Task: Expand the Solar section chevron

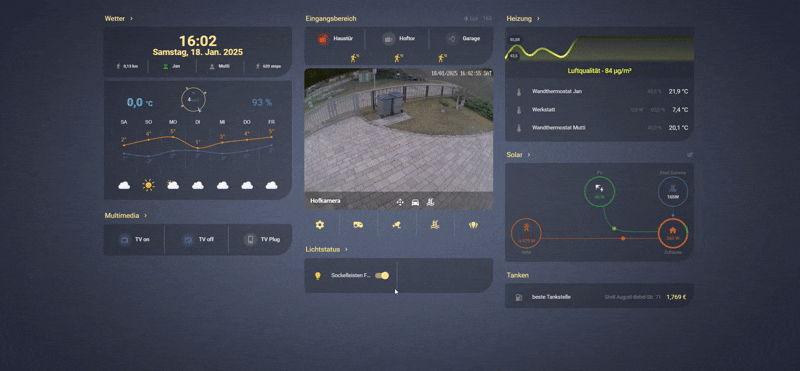Action: [529, 155]
